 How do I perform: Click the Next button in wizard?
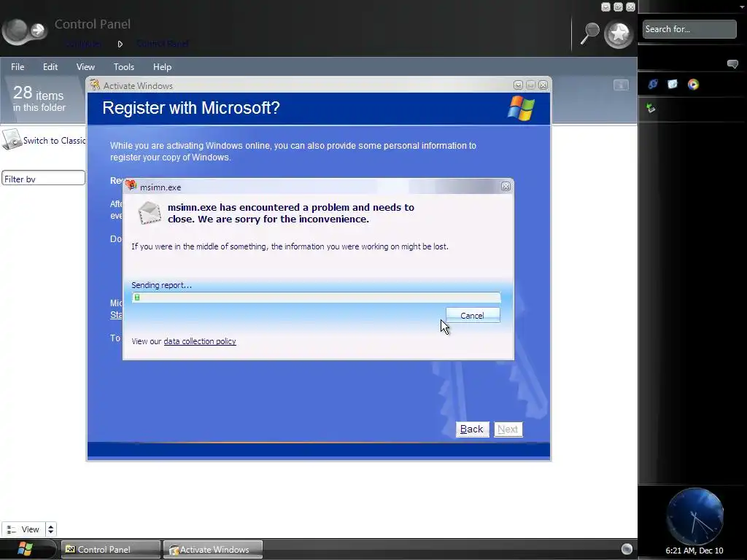click(x=508, y=429)
